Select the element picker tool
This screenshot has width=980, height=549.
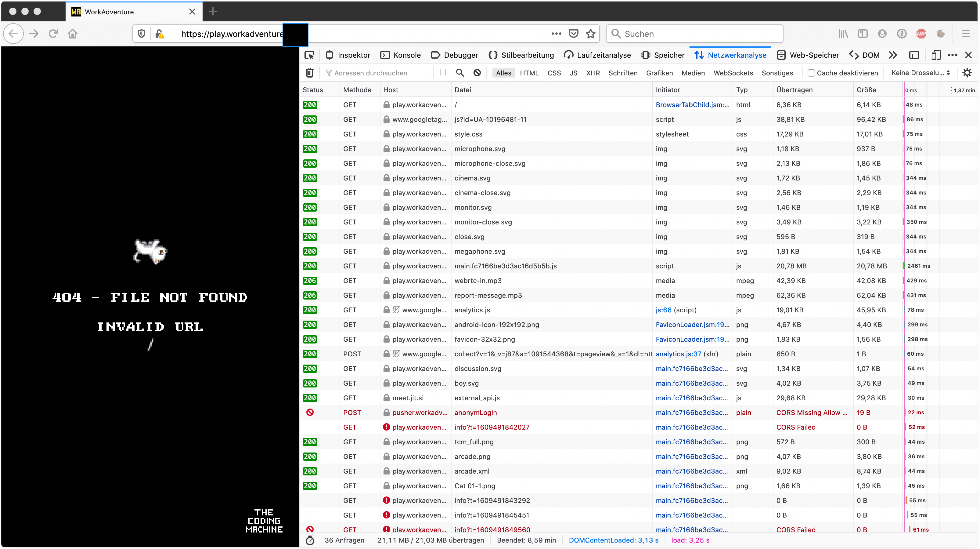310,55
